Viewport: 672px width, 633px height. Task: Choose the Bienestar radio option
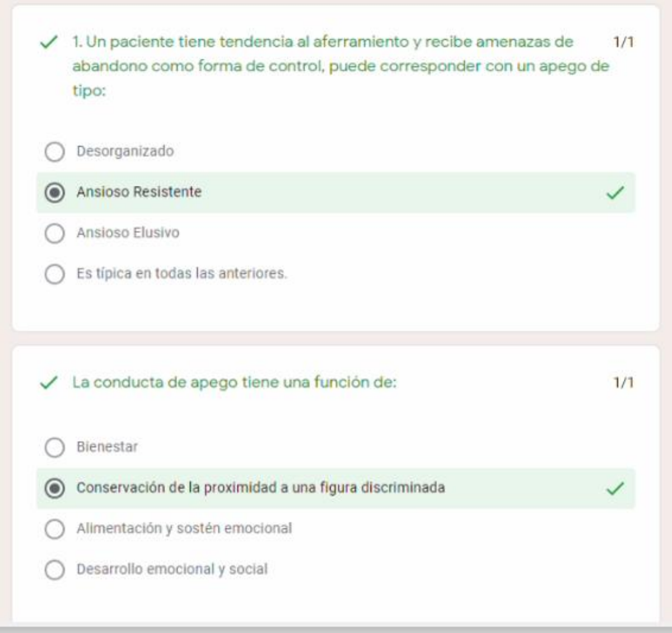[x=54, y=448]
